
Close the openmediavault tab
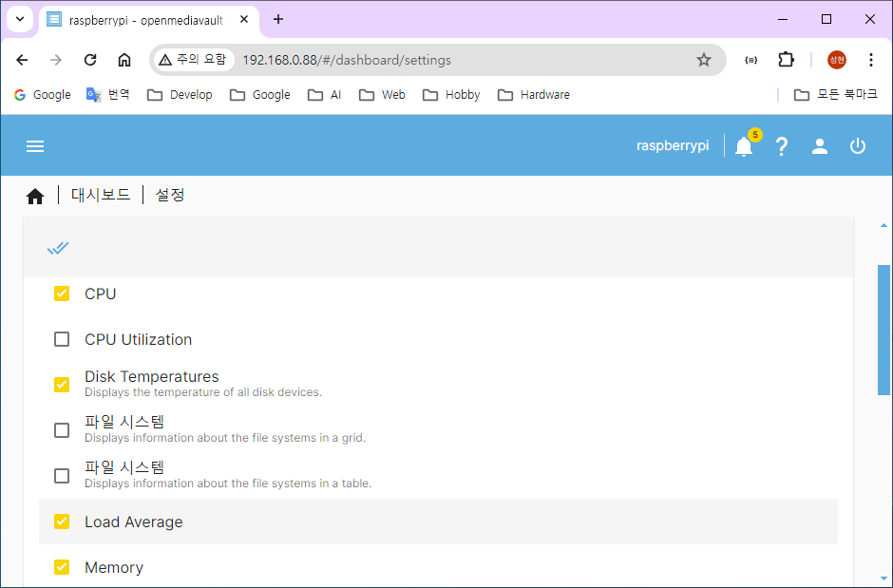pyautogui.click(x=244, y=19)
